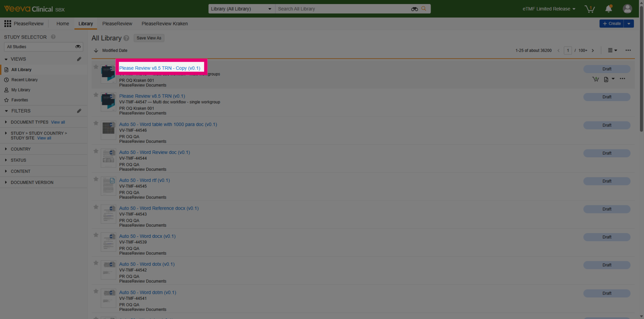Edit Views with pencil icon
This screenshot has height=319, width=644.
tap(79, 59)
